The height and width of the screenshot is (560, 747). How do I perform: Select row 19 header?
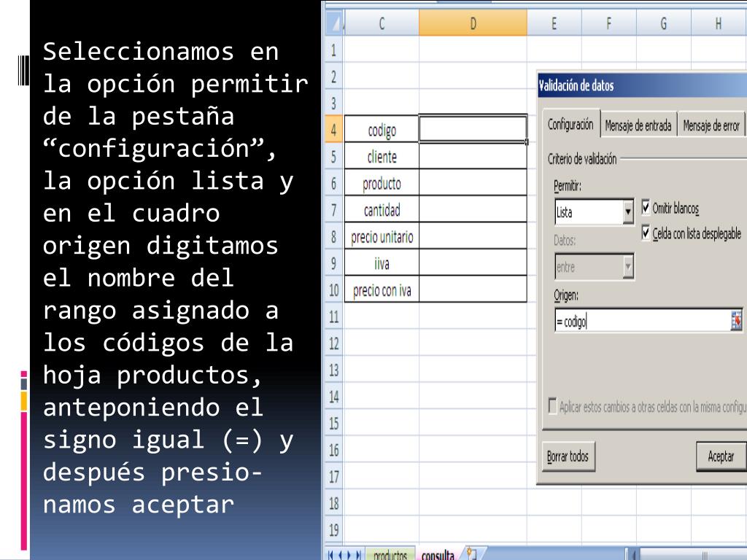click(334, 529)
